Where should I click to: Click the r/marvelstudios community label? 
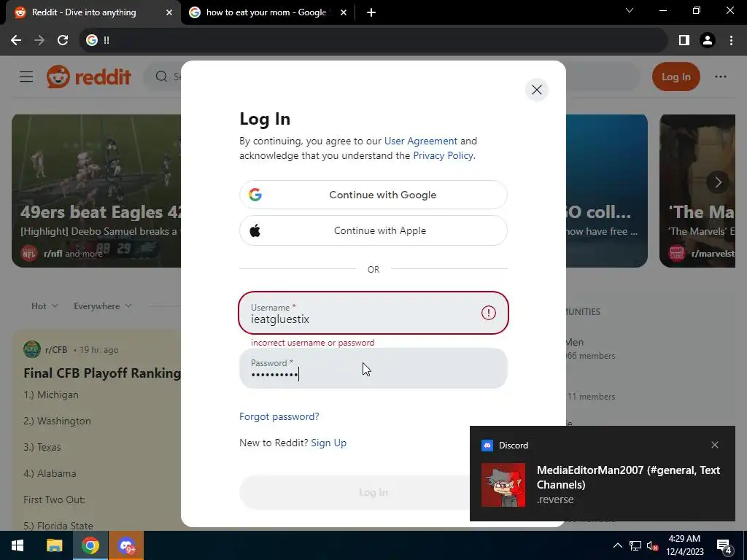(x=713, y=254)
